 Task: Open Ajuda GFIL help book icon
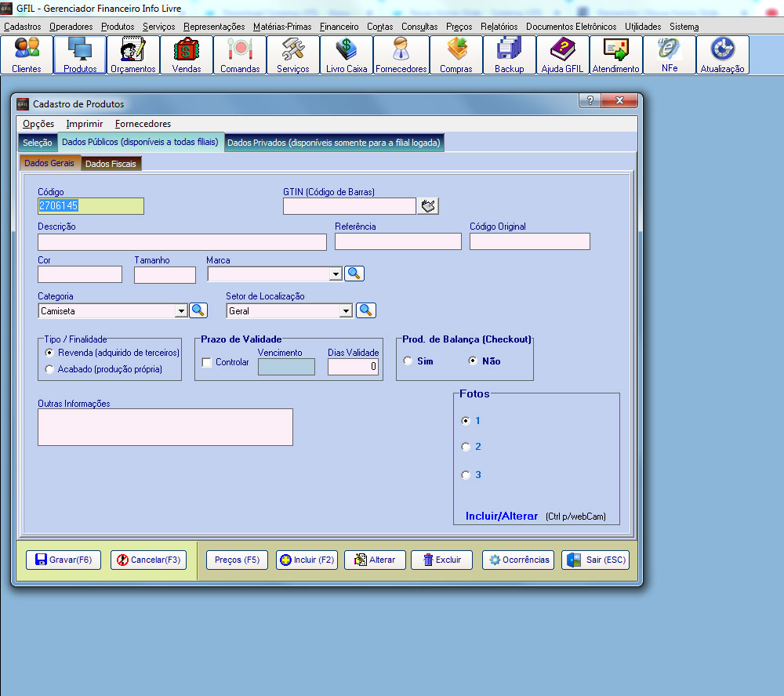[x=562, y=55]
